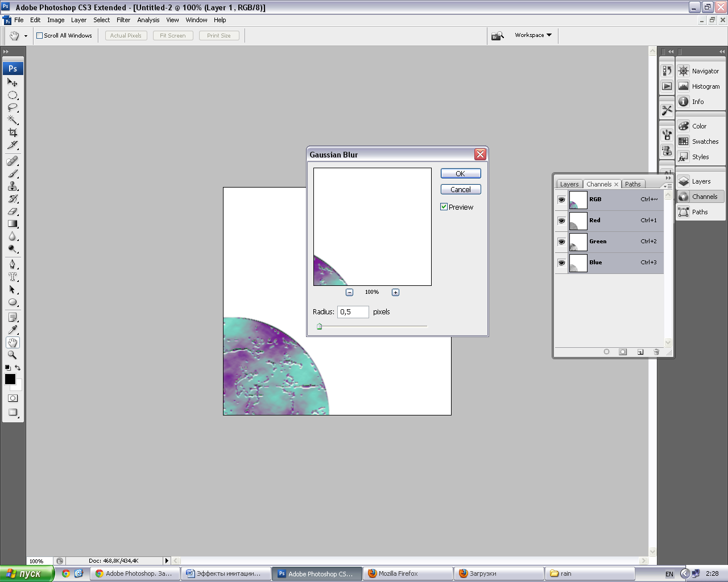Select the Brush tool
Image resolution: width=728 pixels, height=582 pixels.
click(x=13, y=174)
